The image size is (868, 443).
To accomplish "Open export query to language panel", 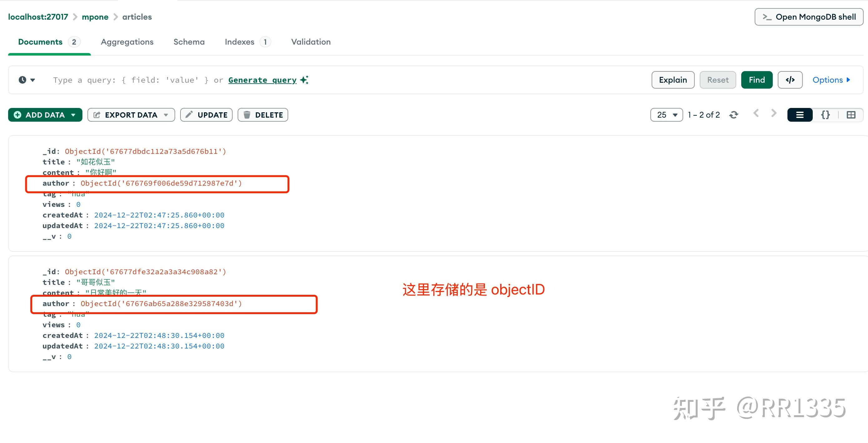I will 790,80.
